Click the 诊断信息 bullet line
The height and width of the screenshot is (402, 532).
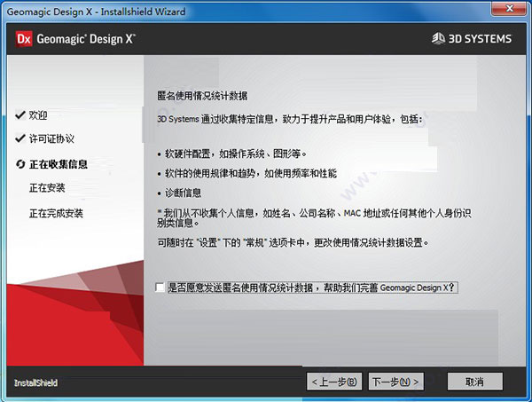(179, 193)
